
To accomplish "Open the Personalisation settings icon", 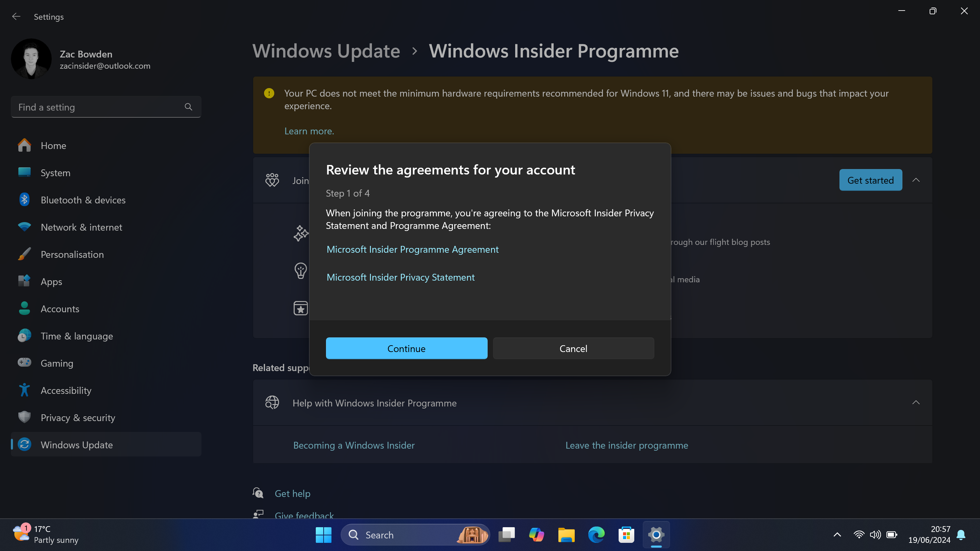I will (23, 254).
